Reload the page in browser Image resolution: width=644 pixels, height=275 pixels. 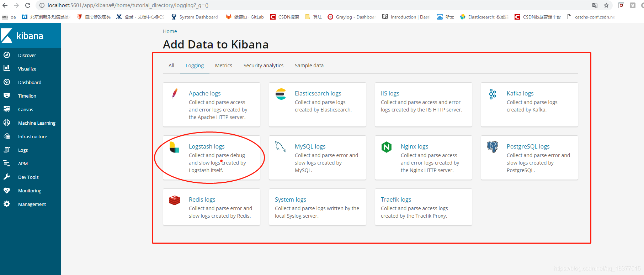(28, 5)
